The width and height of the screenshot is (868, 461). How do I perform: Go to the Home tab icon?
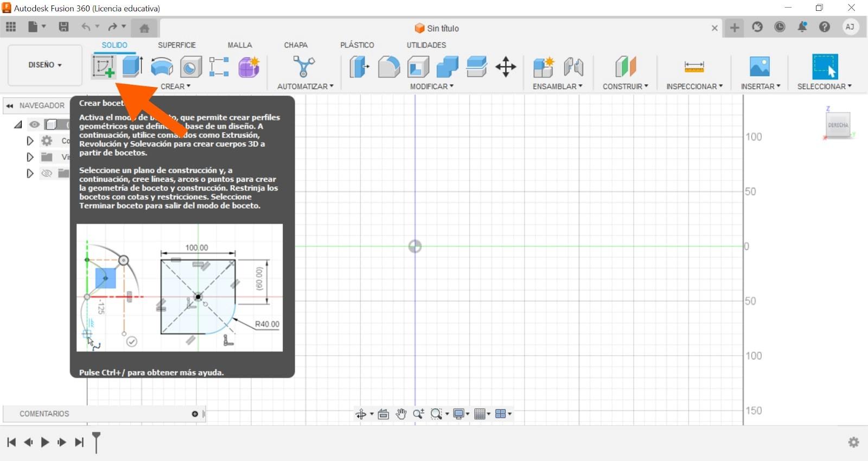coord(144,28)
